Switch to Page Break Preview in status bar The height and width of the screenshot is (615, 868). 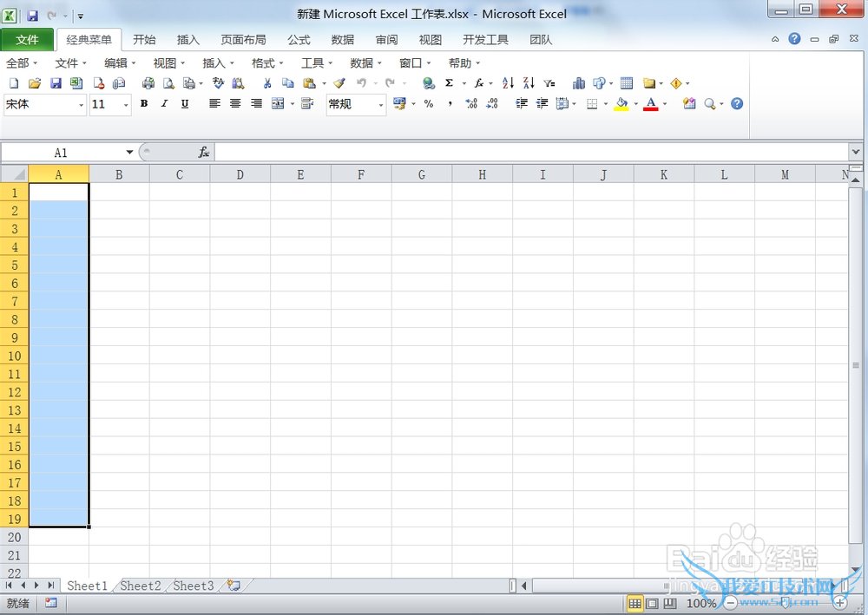click(x=670, y=604)
